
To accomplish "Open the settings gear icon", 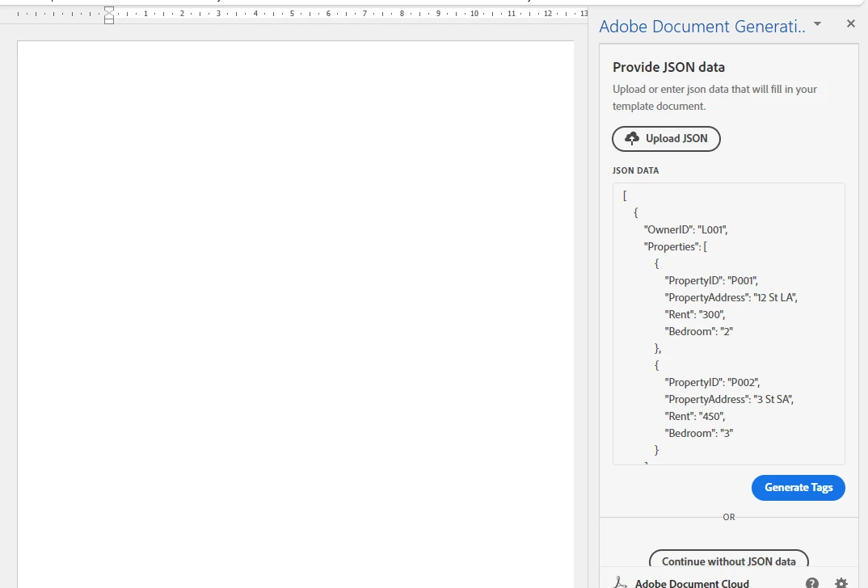I will (841, 583).
